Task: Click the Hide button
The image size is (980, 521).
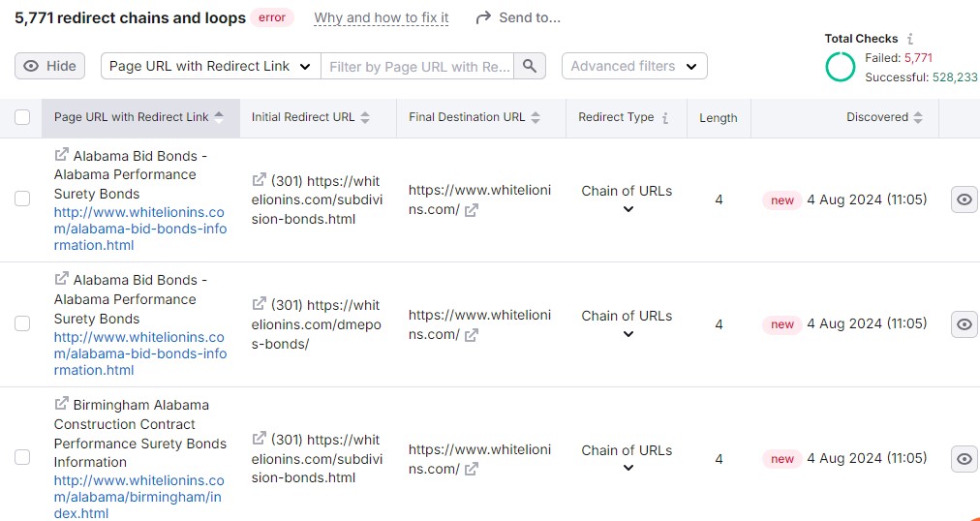Action: (x=50, y=66)
